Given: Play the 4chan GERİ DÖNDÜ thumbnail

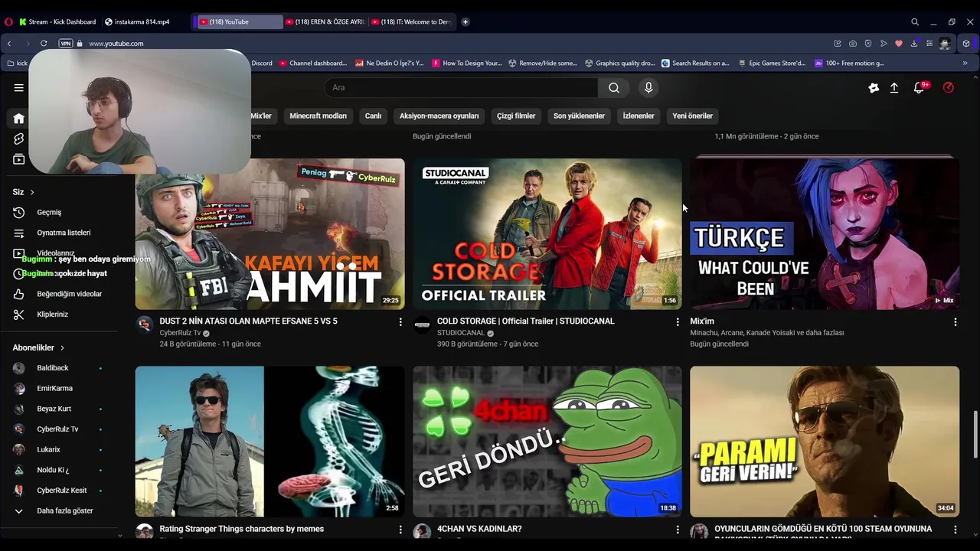Looking at the screenshot, I should [x=547, y=442].
